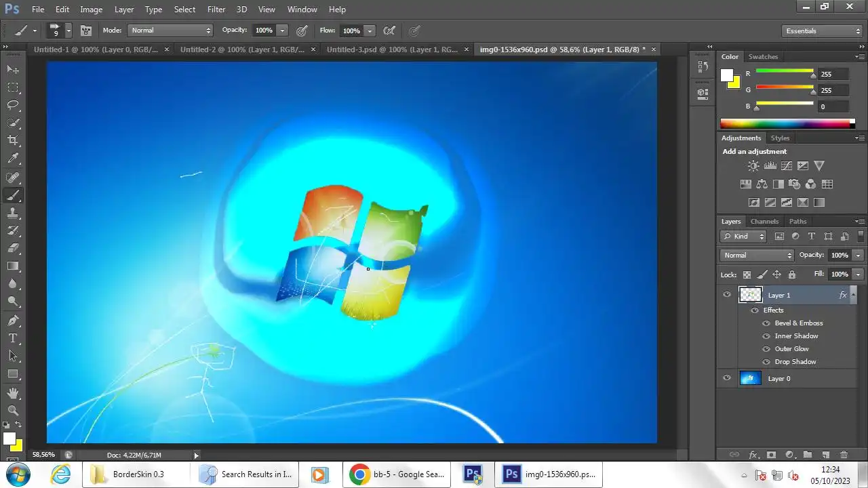
Task: Hide the Inner Shadow effect
Action: coord(766,336)
